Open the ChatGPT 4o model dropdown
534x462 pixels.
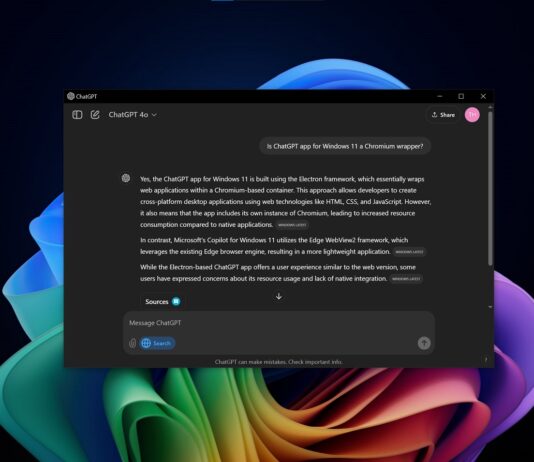click(132, 115)
